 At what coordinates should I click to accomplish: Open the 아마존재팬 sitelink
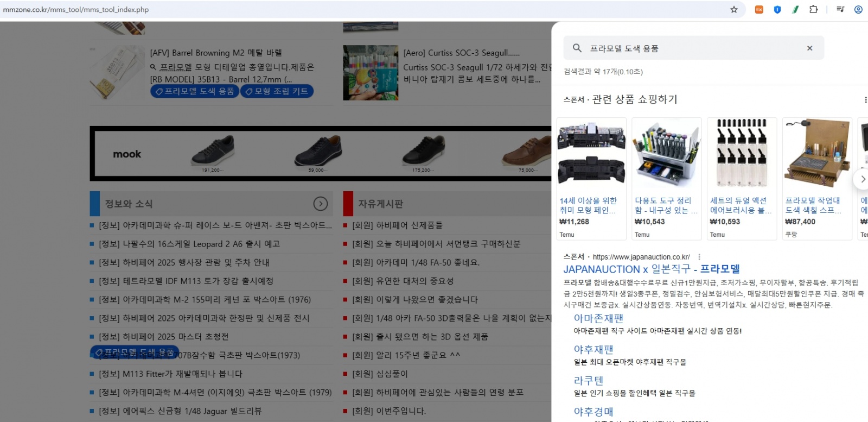[x=598, y=318]
